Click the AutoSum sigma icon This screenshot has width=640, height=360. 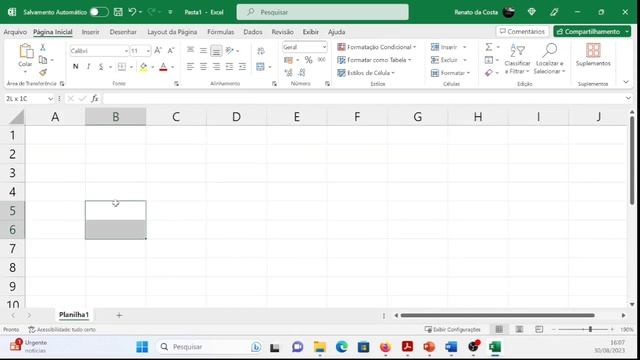[489, 47]
